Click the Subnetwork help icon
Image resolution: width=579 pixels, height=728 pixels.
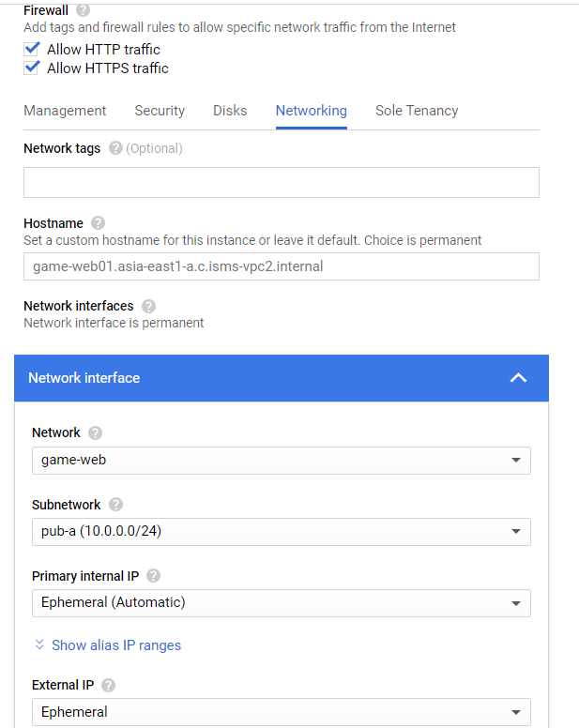pyautogui.click(x=115, y=505)
